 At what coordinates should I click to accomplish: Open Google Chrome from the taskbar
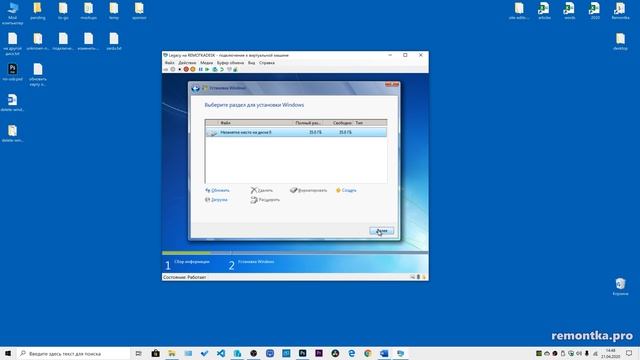[368, 353]
